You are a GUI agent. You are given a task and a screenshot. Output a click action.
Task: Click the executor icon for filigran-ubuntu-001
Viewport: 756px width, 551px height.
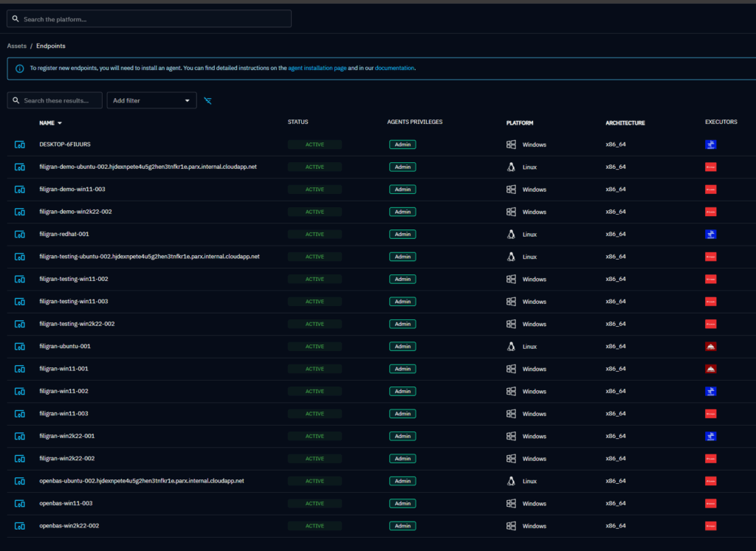[x=710, y=347]
